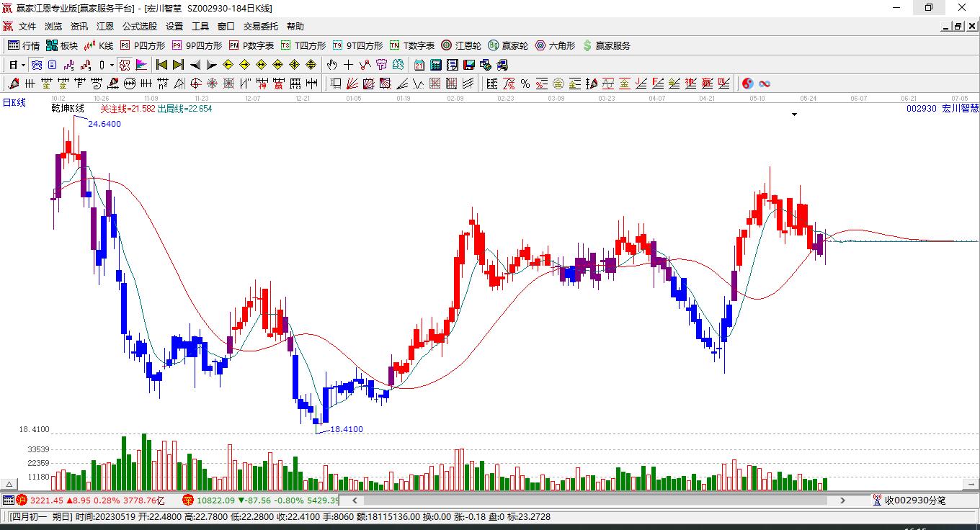Click the 18.4100 low price label
Screen dimensions: 980x530
point(347,429)
